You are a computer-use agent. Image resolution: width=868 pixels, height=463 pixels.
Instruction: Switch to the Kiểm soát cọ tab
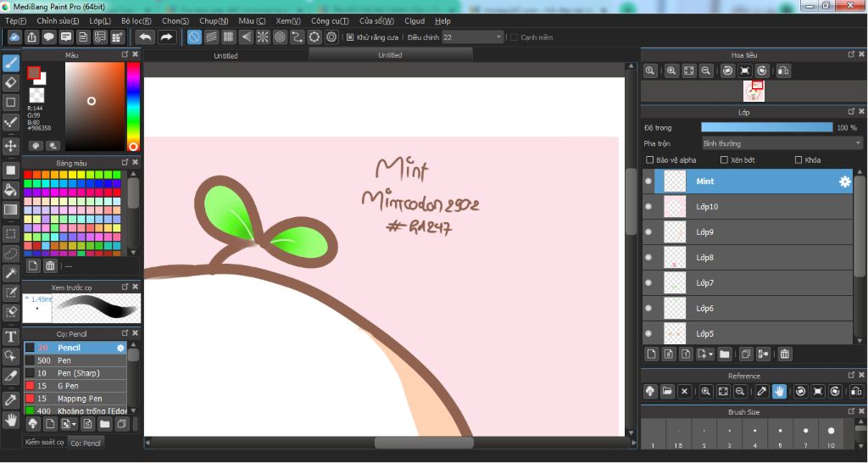[x=44, y=442]
